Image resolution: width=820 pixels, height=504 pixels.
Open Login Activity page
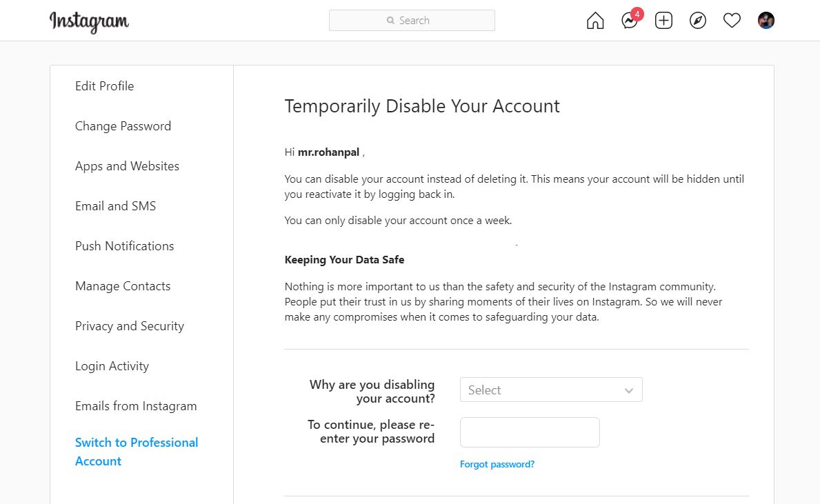click(x=112, y=366)
